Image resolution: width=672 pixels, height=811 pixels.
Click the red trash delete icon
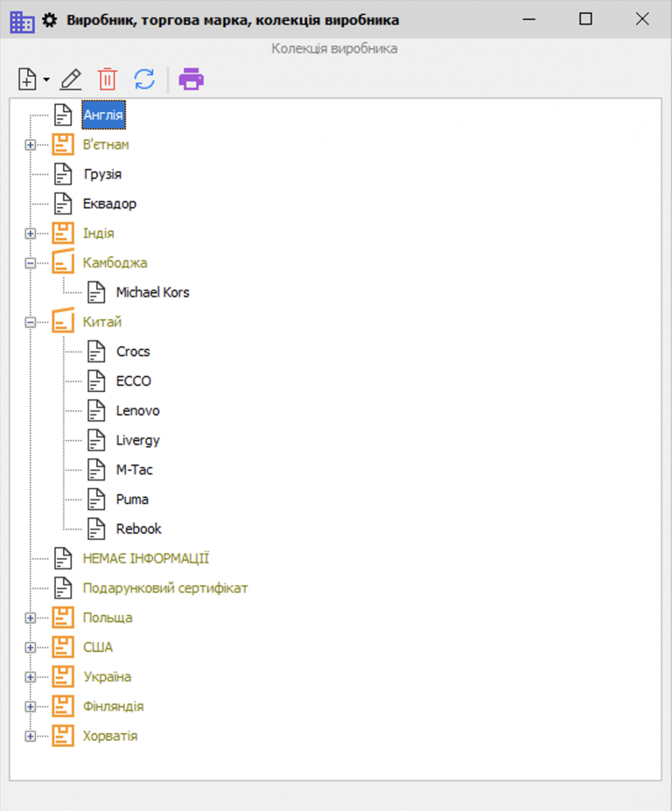click(x=107, y=80)
